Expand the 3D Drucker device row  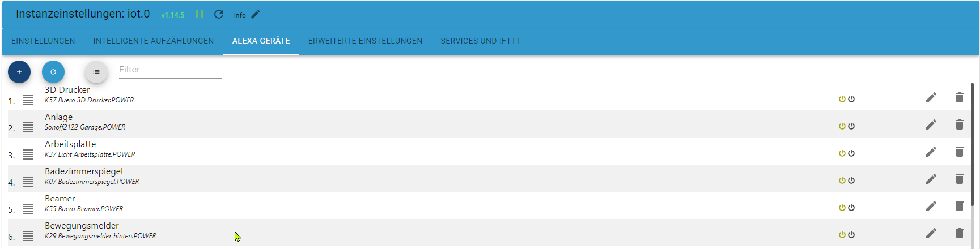tap(28, 100)
